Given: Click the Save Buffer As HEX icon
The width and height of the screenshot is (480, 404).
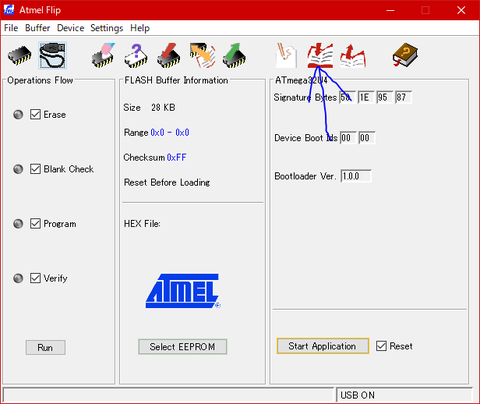Looking at the screenshot, I should (353, 56).
